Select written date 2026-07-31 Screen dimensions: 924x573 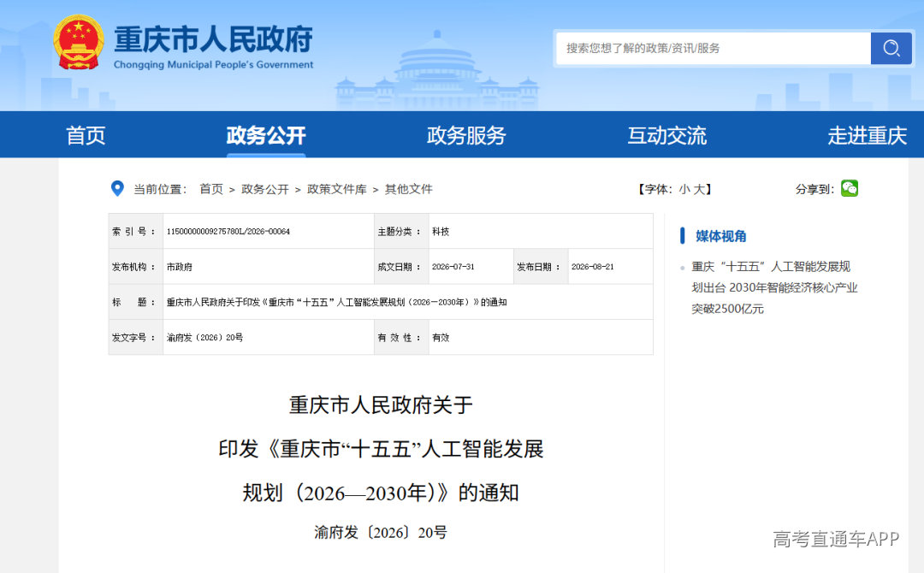coord(453,267)
